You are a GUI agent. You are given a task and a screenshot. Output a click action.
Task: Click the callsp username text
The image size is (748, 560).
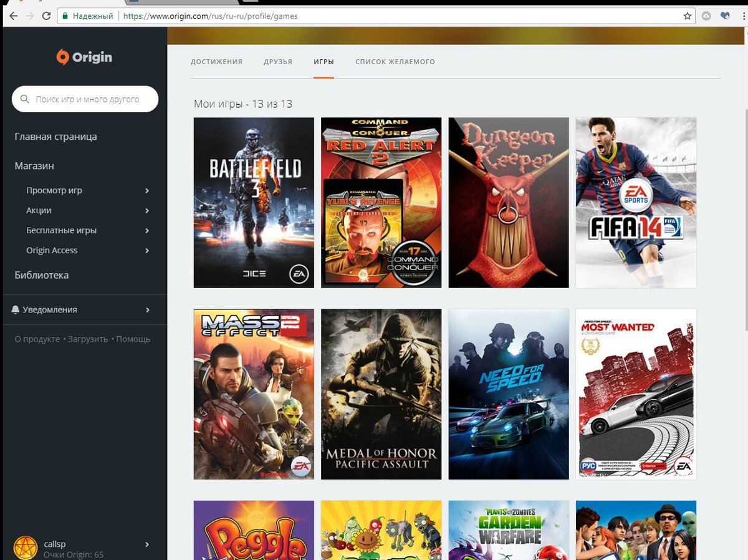[55, 544]
